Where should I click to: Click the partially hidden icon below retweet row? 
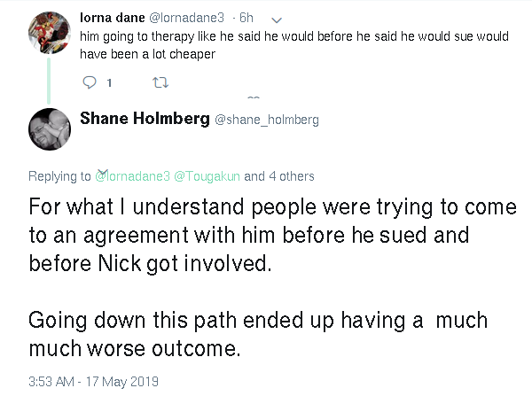click(x=254, y=97)
